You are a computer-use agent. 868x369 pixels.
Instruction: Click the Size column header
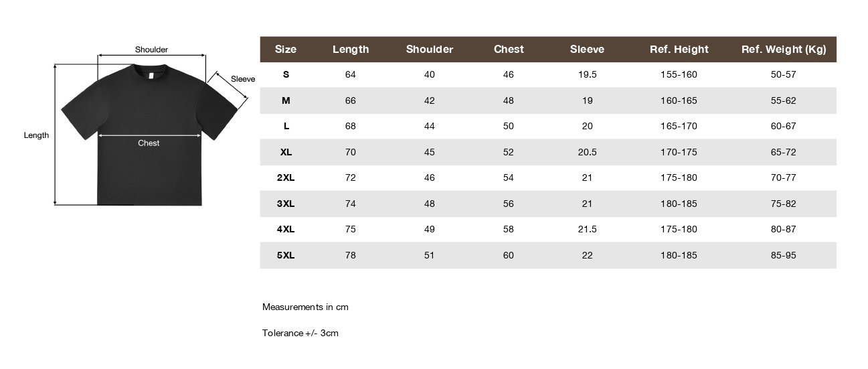click(286, 50)
